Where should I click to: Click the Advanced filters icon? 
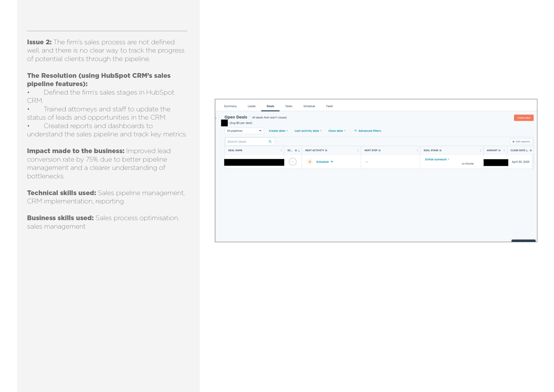pos(355,131)
